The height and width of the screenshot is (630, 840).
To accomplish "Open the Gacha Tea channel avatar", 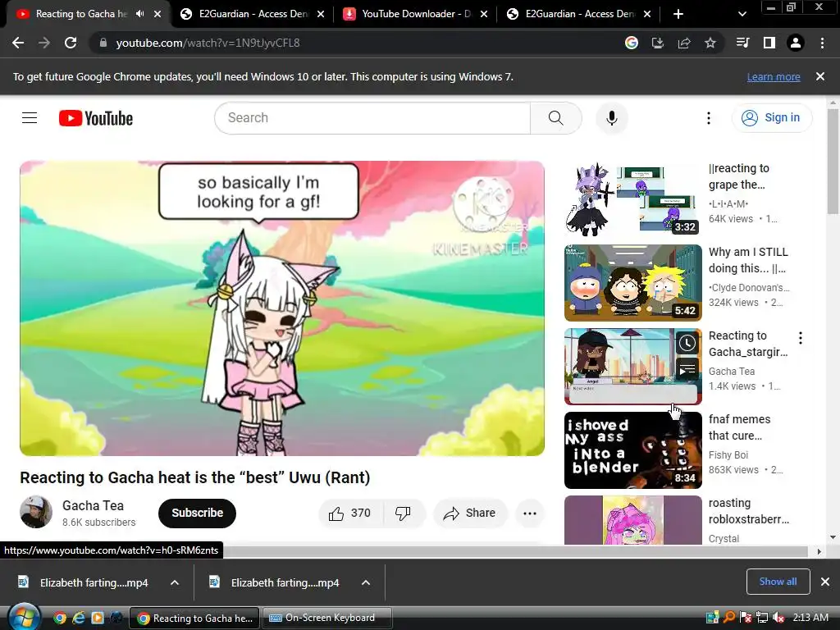I will pyautogui.click(x=36, y=512).
